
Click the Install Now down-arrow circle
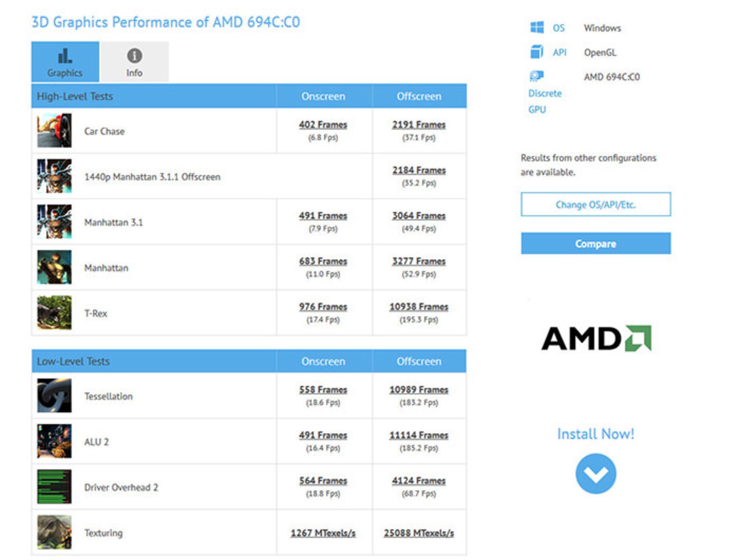pyautogui.click(x=595, y=473)
